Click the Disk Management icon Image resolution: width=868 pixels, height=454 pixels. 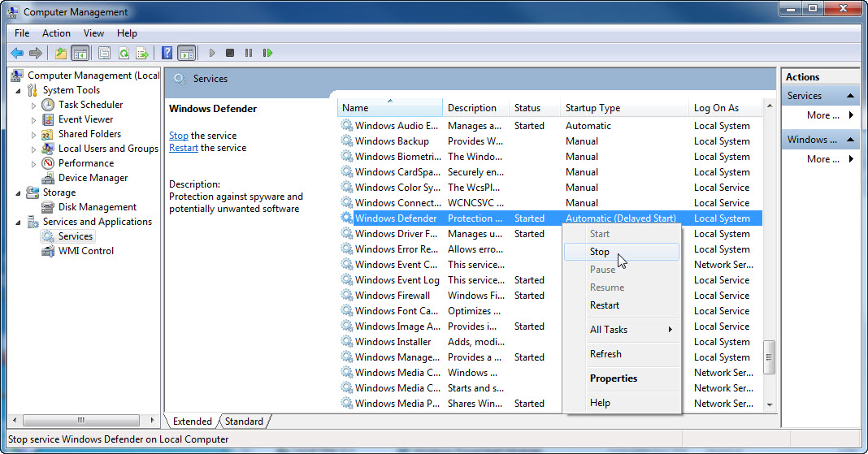[x=48, y=207]
